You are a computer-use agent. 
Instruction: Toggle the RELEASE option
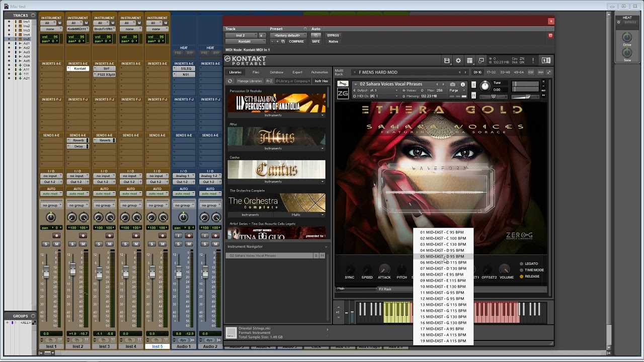pos(529,277)
